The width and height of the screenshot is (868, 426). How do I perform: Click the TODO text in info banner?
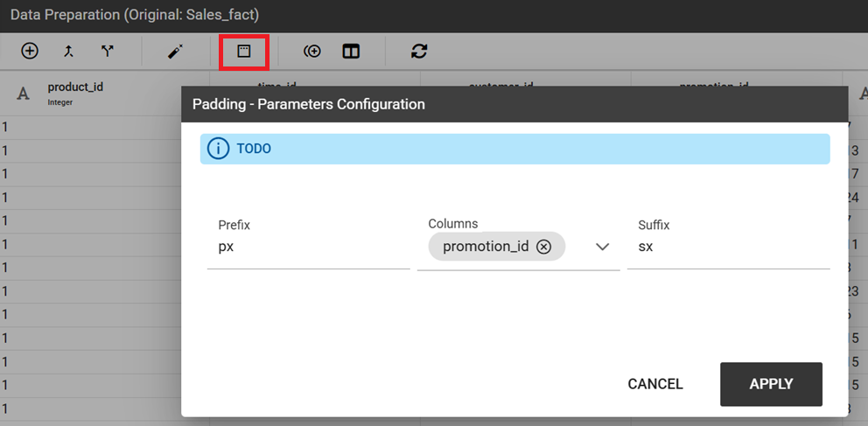pyautogui.click(x=254, y=149)
